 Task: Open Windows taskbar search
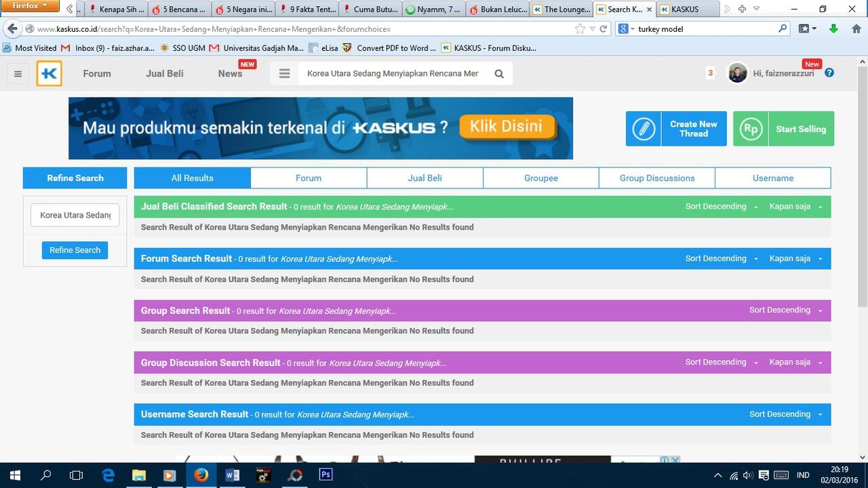click(x=46, y=475)
